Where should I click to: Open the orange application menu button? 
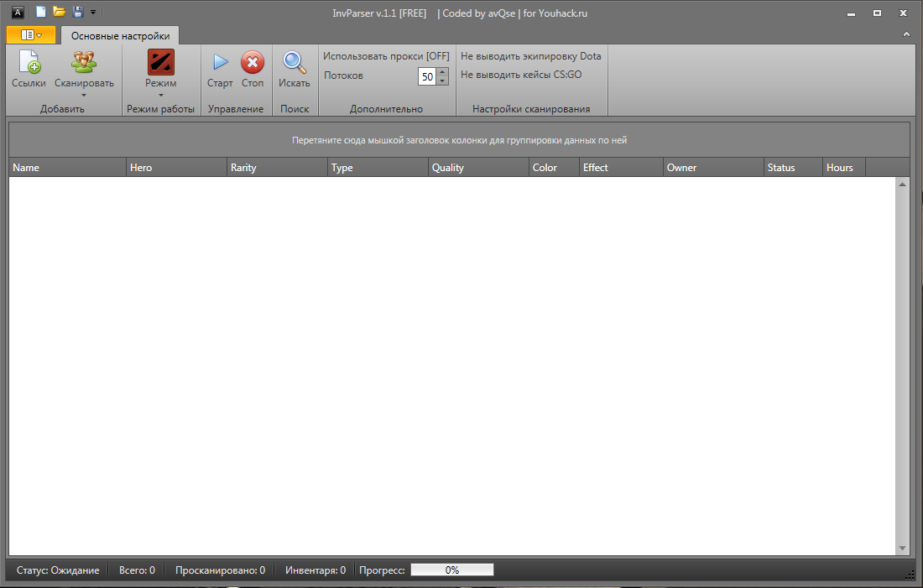(x=31, y=35)
